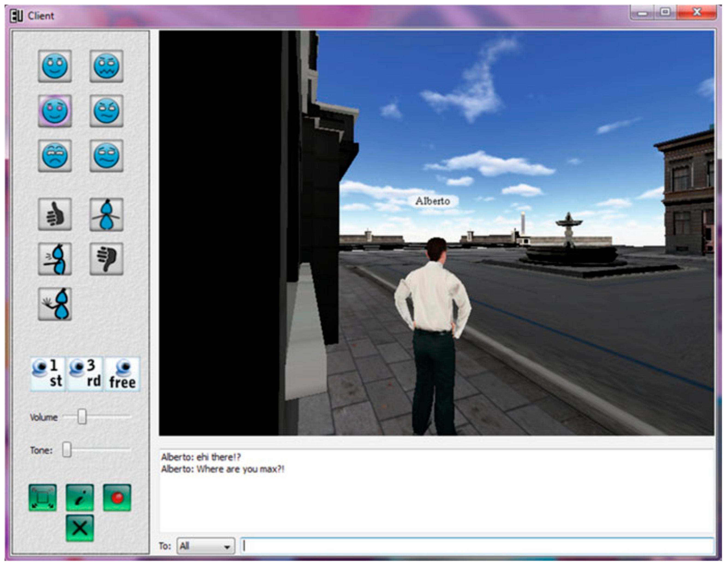
Task: Make avatar wave hello gesture
Action: (x=55, y=304)
